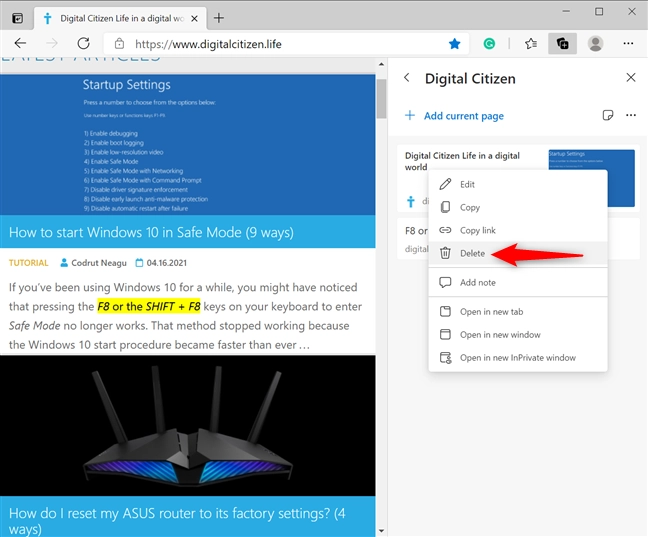Select Copy in the context menu
This screenshot has width=648, height=537.
coord(518,207)
